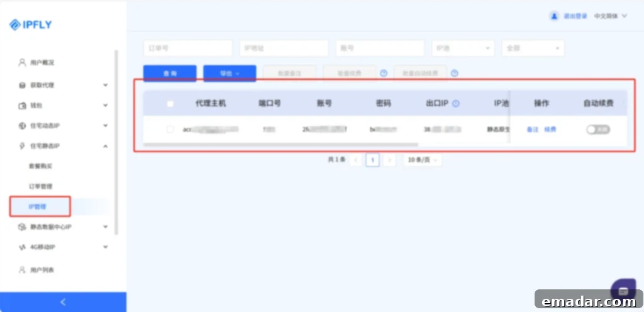Screen dimensions: 644x312
Task: Click the 端口号 column header
Action: pyautogui.click(x=269, y=103)
